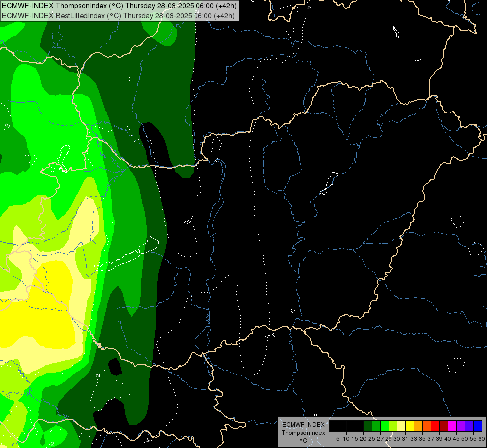Select the lime 29-30 legend swatch

pos(393,426)
